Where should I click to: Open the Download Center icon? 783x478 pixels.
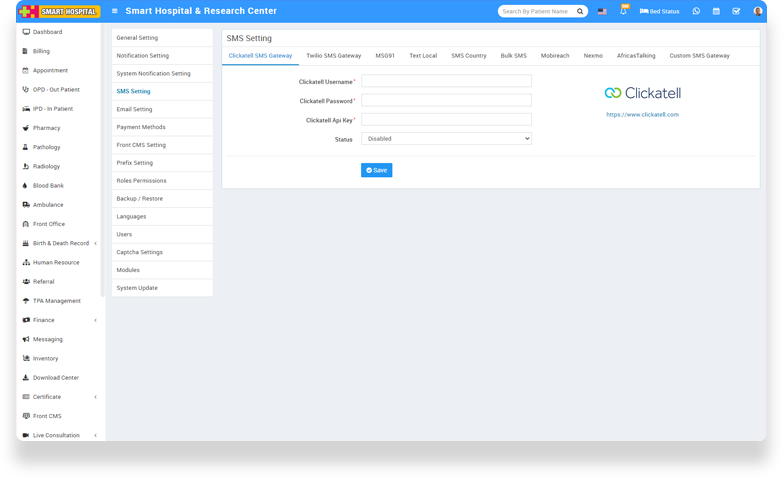point(25,378)
